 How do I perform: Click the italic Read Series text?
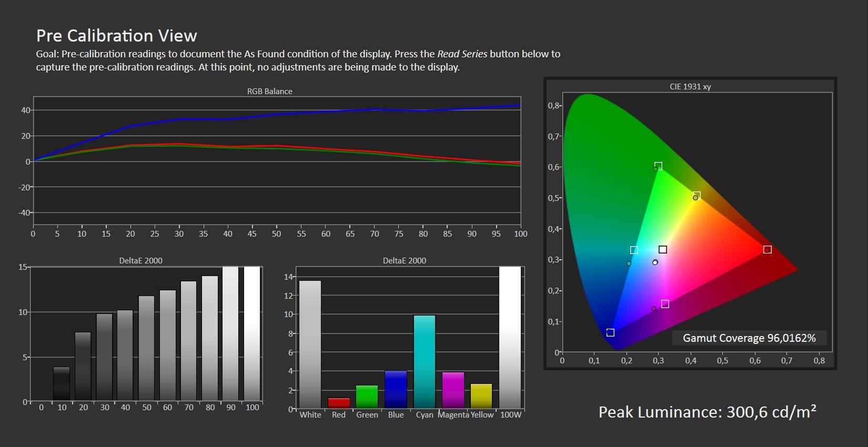click(x=462, y=54)
